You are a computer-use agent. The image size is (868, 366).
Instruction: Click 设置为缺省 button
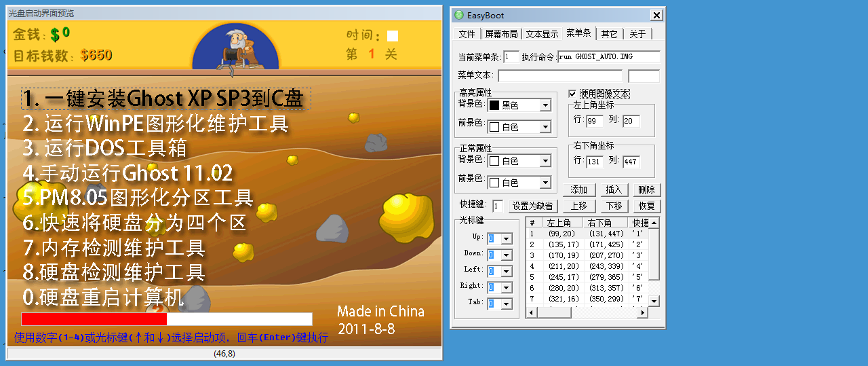click(x=532, y=206)
